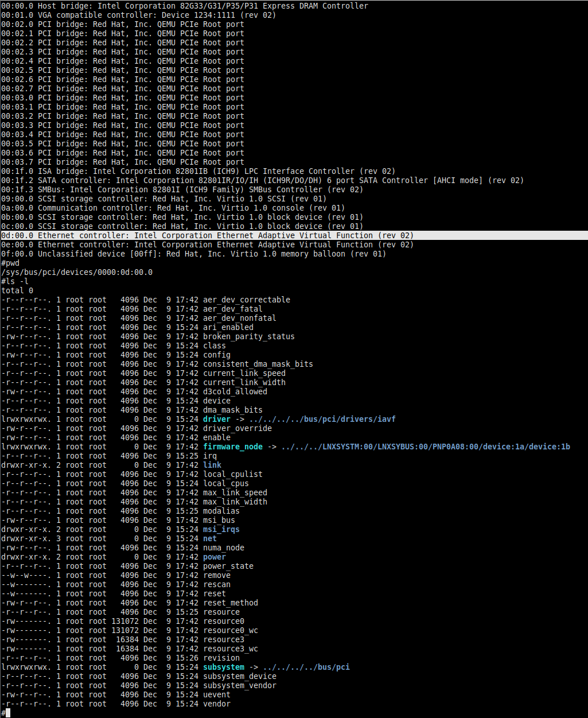Select the 00:01.0 VGA compatible controller line

[139, 15]
